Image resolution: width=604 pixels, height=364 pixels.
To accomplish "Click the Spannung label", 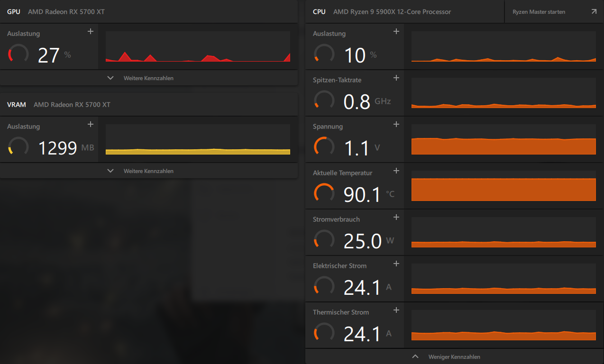I will 328,127.
